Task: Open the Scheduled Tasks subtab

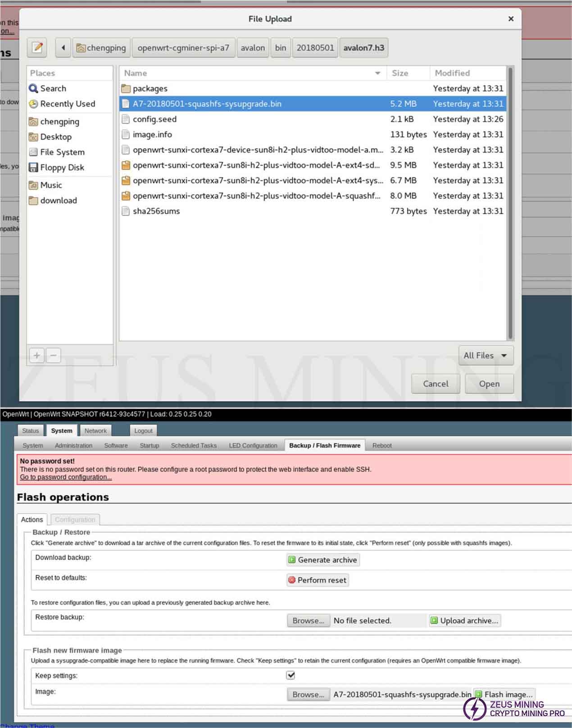Action: 194,446
